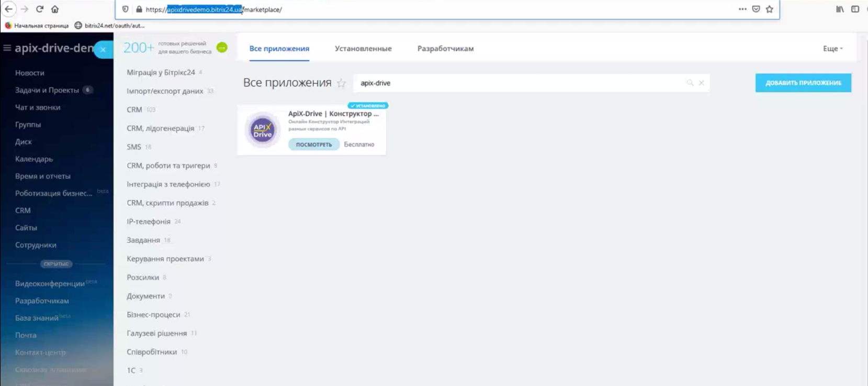Open Группы in sidebar
868x386 pixels.
(x=28, y=125)
